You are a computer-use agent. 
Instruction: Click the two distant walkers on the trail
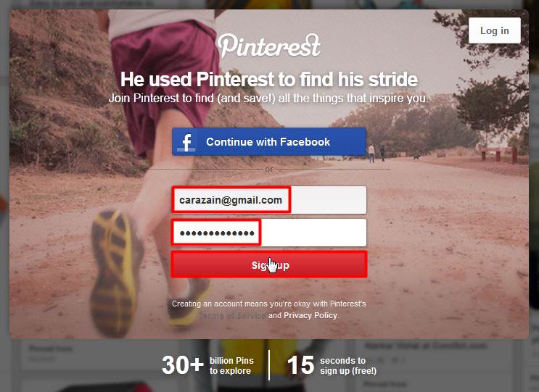[377, 153]
